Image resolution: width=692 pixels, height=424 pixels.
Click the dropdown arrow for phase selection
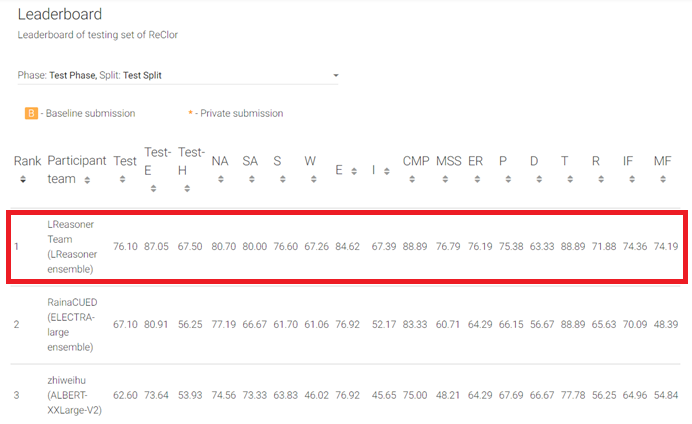(336, 76)
